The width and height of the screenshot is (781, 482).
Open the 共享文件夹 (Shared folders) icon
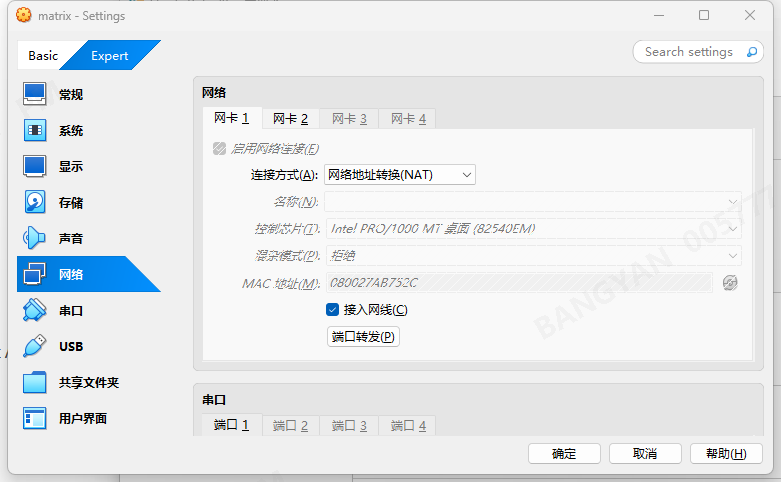pyautogui.click(x=34, y=382)
